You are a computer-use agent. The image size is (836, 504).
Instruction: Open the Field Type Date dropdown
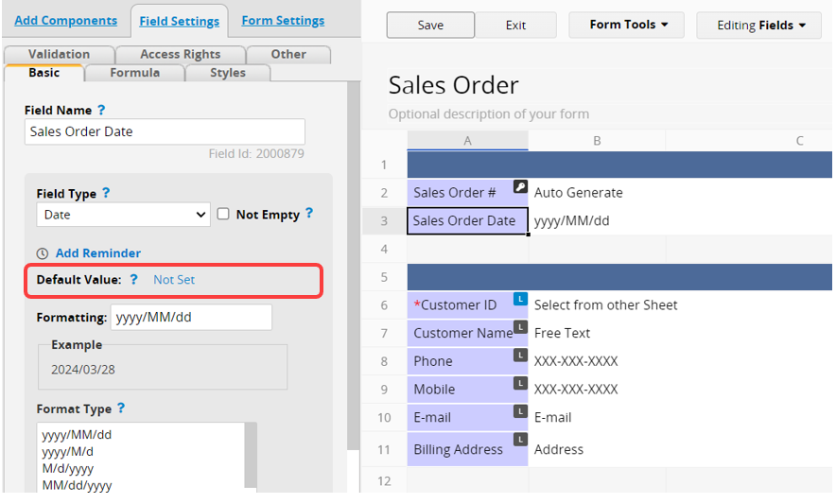[x=123, y=215]
